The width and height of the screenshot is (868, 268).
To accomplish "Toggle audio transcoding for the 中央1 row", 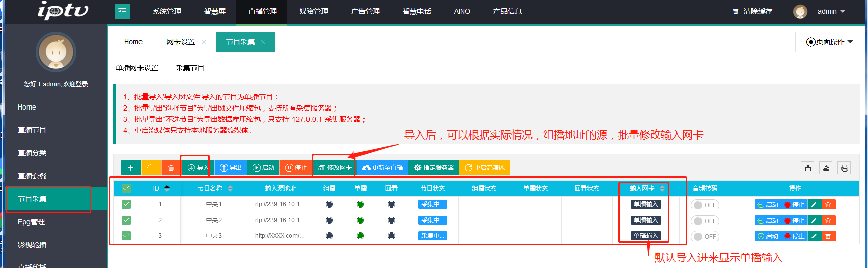I will click(x=705, y=205).
